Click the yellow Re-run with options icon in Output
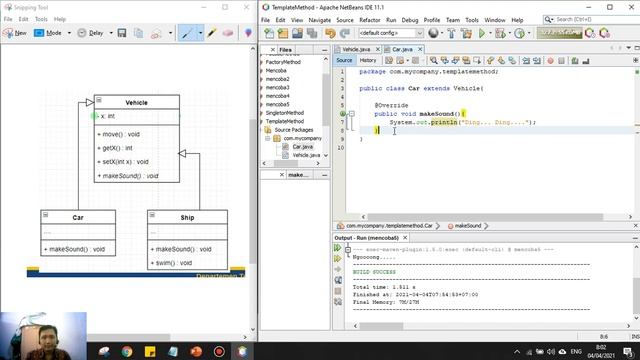 (338, 258)
